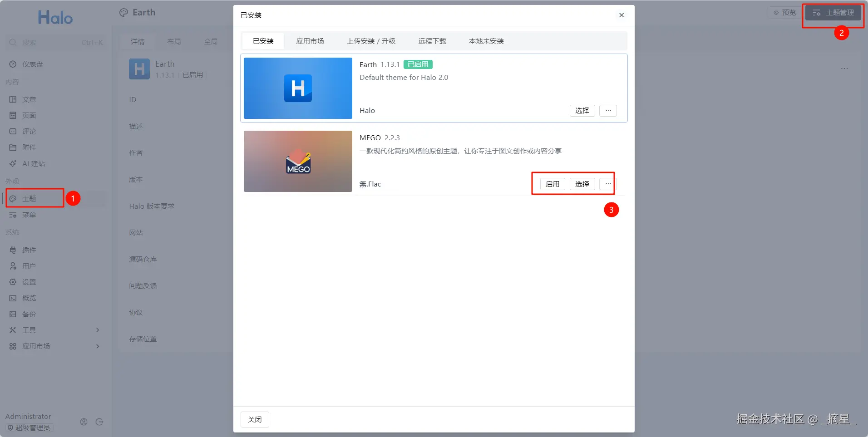Click the 主题管理 button at top right
This screenshot has width=868, height=437.
click(833, 13)
